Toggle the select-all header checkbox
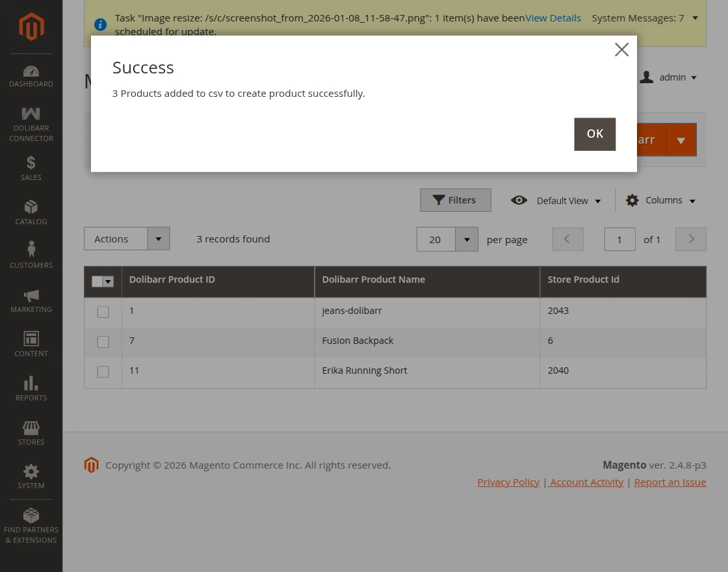Viewport: 728px width, 572px height. click(97, 281)
